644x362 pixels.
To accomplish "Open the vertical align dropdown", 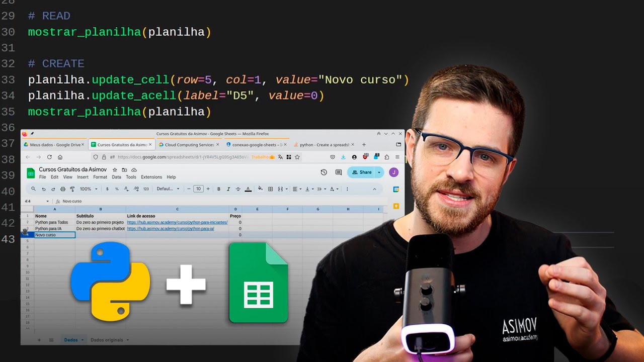I will pyautogui.click(x=310, y=189).
